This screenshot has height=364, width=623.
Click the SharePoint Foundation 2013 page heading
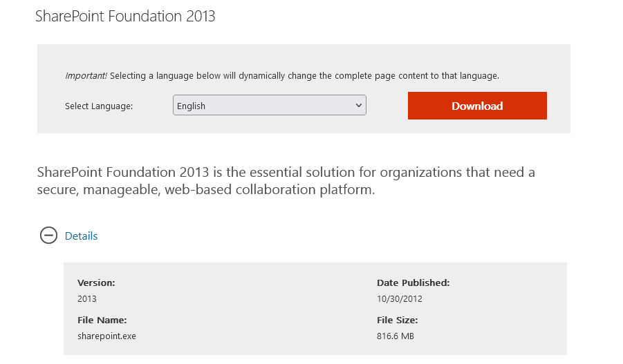pos(125,16)
